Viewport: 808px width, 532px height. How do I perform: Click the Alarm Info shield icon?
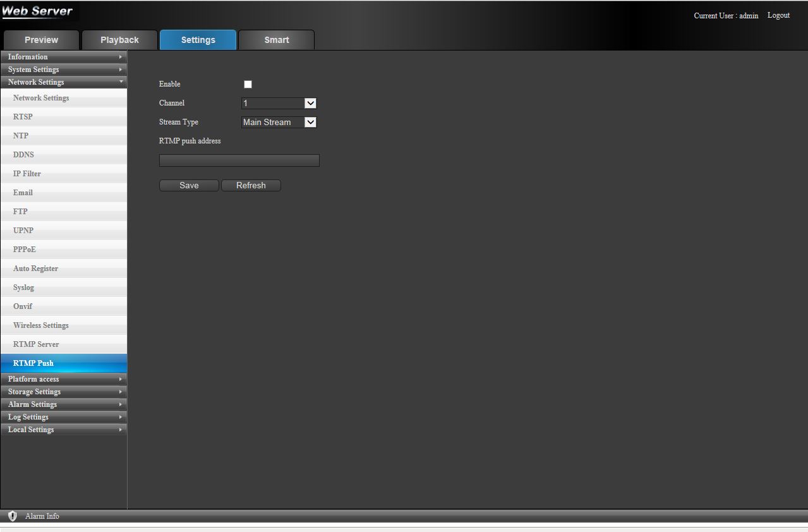coord(13,516)
